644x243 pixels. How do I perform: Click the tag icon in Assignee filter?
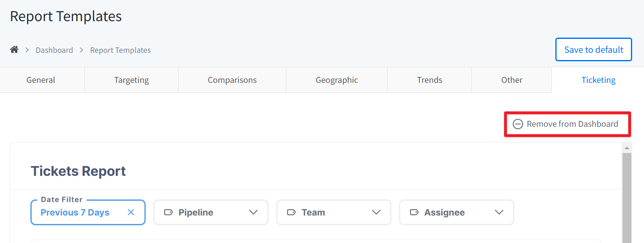pyautogui.click(x=414, y=212)
